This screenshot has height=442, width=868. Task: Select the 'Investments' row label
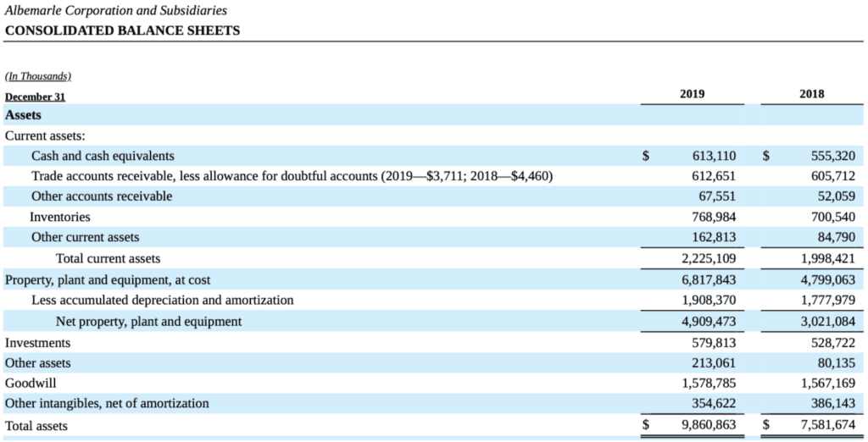pos(37,343)
